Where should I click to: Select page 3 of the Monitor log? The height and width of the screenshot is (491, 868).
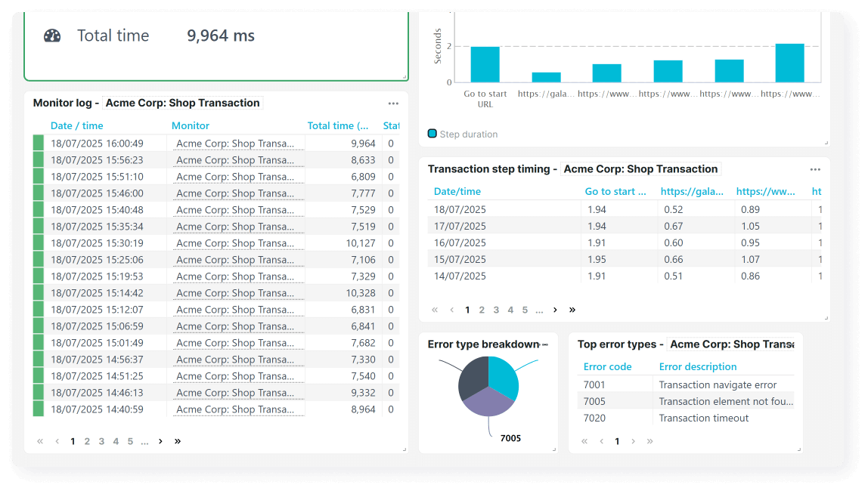click(x=101, y=440)
